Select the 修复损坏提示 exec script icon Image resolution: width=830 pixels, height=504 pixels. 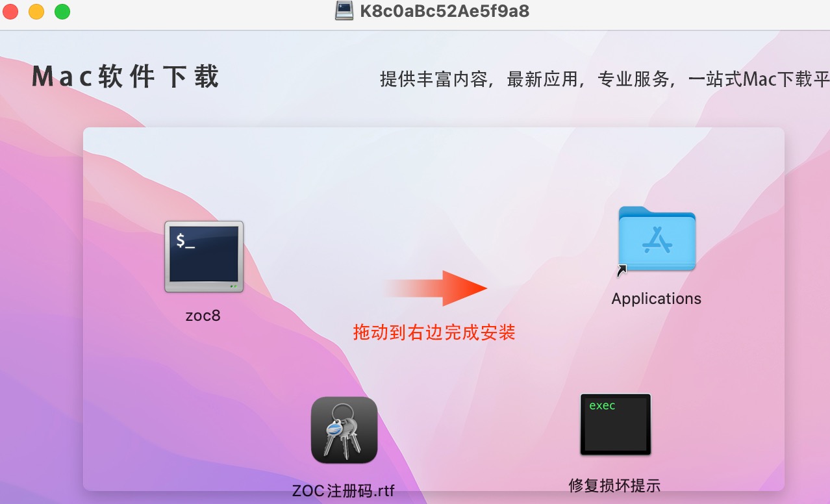tap(616, 424)
